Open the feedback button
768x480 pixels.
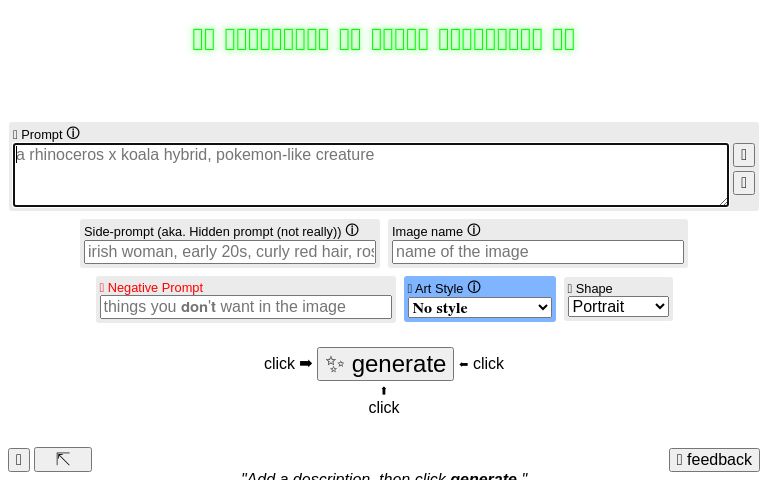[x=714, y=460]
